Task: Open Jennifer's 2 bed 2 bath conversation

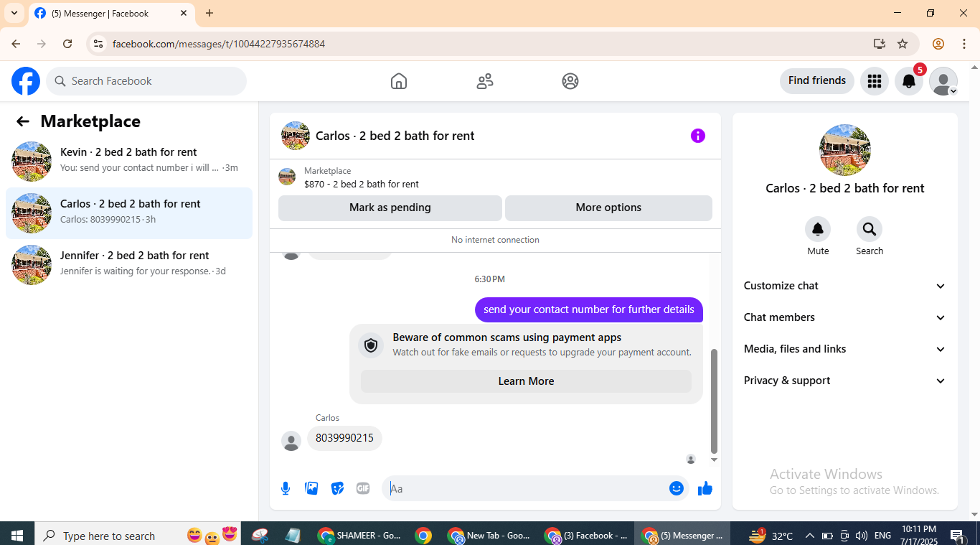Action: click(x=129, y=265)
